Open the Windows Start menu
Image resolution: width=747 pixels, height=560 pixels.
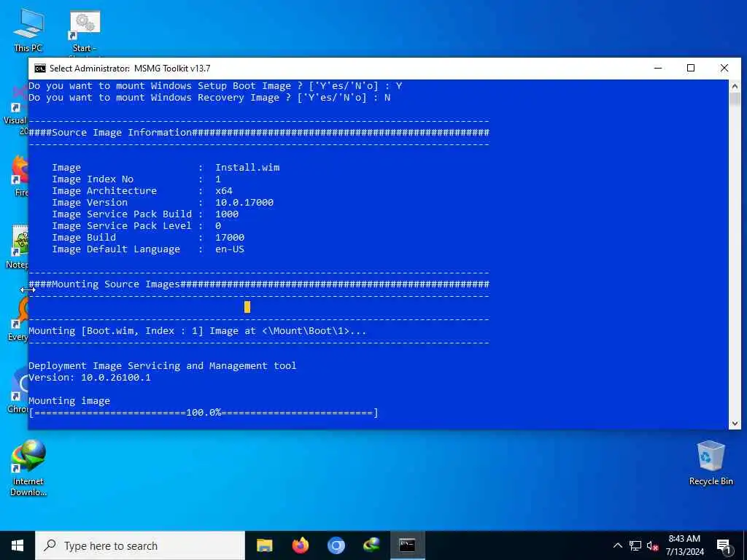click(18, 545)
